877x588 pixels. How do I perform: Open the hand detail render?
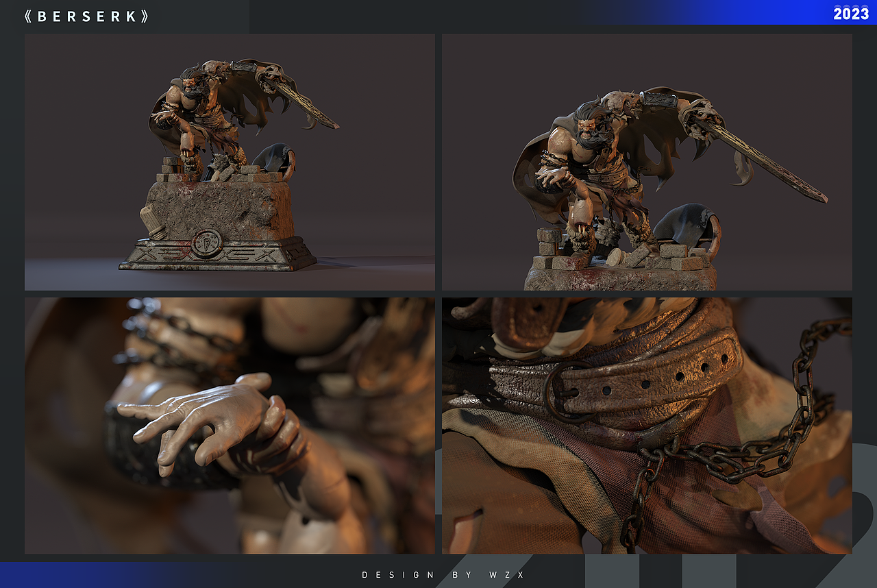coord(230,426)
